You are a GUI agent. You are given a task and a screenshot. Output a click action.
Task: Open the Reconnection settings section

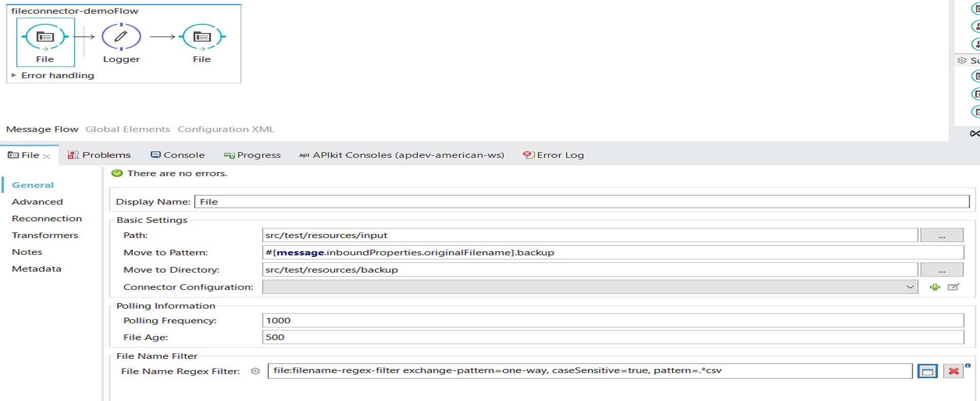(47, 219)
